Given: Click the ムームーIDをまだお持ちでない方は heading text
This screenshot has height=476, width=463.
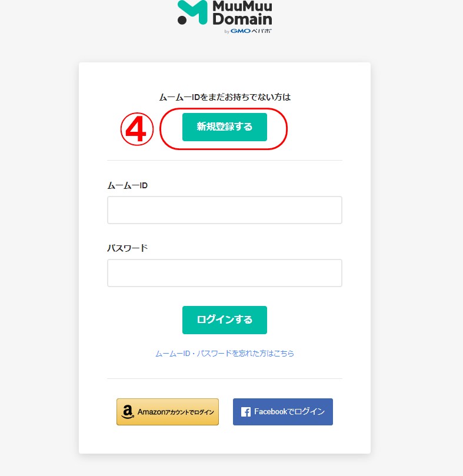Looking at the screenshot, I should click(225, 97).
